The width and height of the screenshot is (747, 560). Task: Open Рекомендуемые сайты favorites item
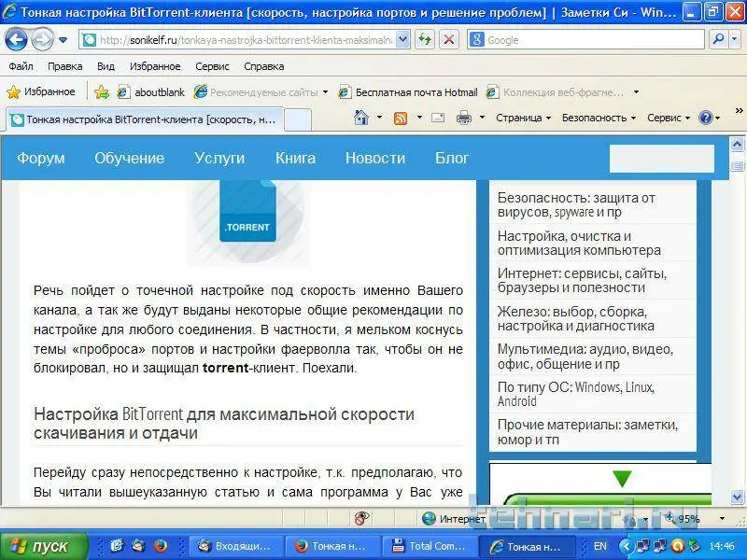[261, 92]
